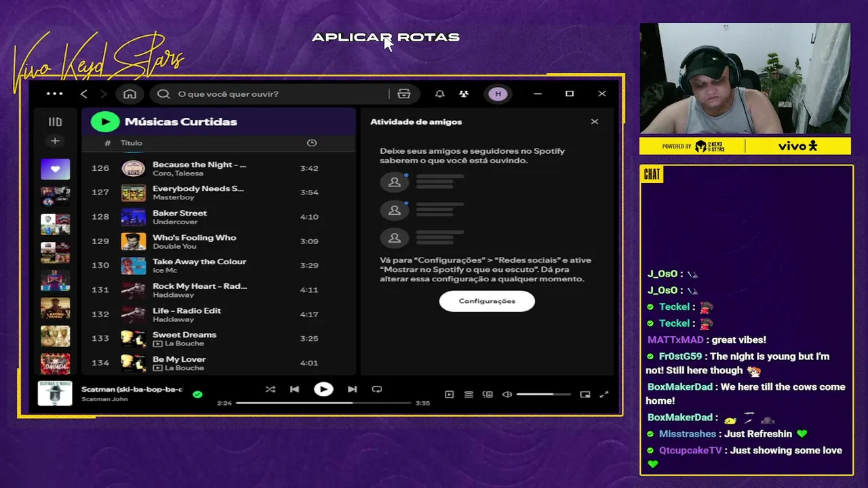Go forward with the right arrow

tap(103, 94)
